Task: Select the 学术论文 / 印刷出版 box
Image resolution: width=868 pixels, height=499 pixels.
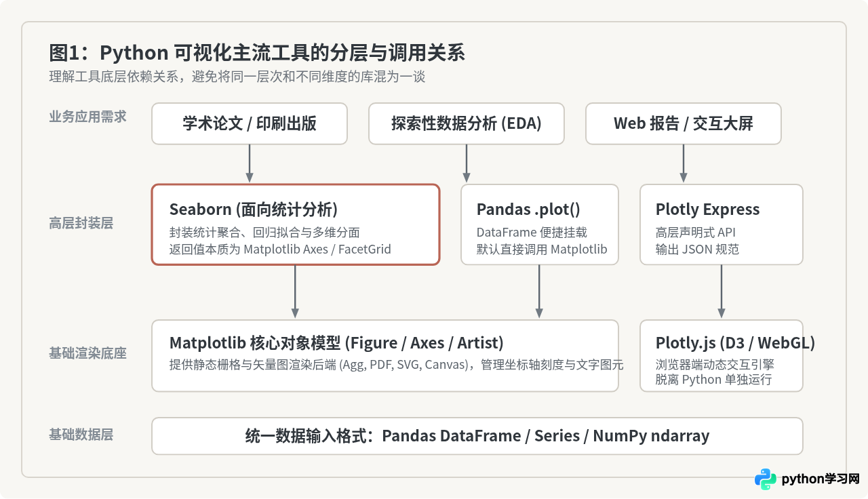Action: click(250, 123)
